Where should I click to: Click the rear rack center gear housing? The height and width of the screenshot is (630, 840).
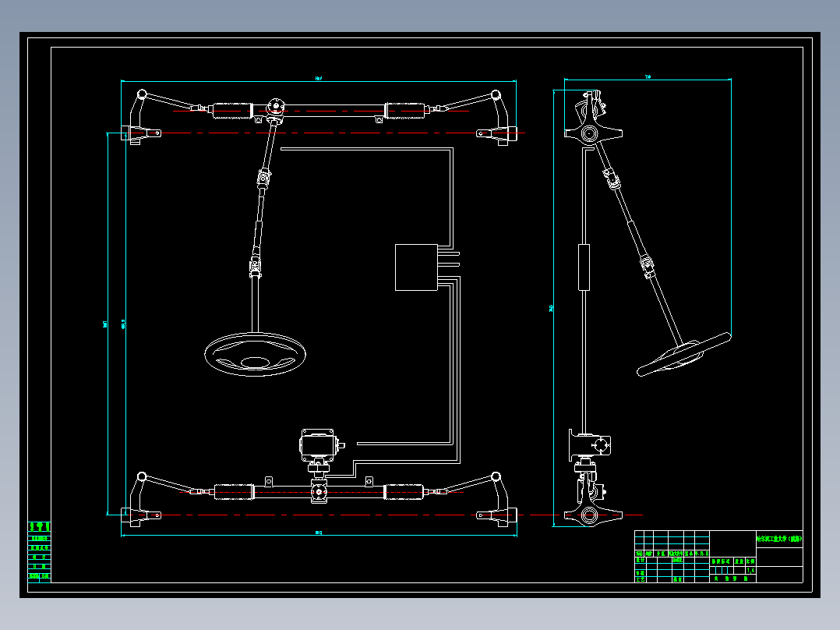(319, 492)
